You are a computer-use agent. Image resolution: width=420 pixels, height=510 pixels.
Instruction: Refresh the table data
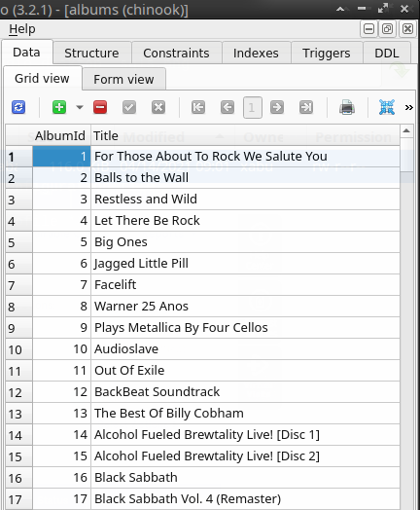pyautogui.click(x=18, y=107)
